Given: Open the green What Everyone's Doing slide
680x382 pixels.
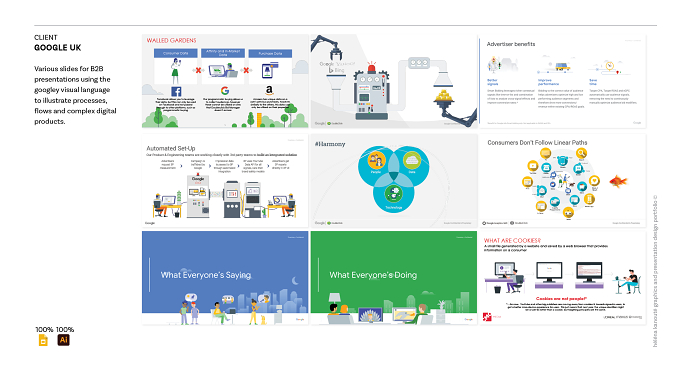Looking at the screenshot, I should tap(394, 278).
